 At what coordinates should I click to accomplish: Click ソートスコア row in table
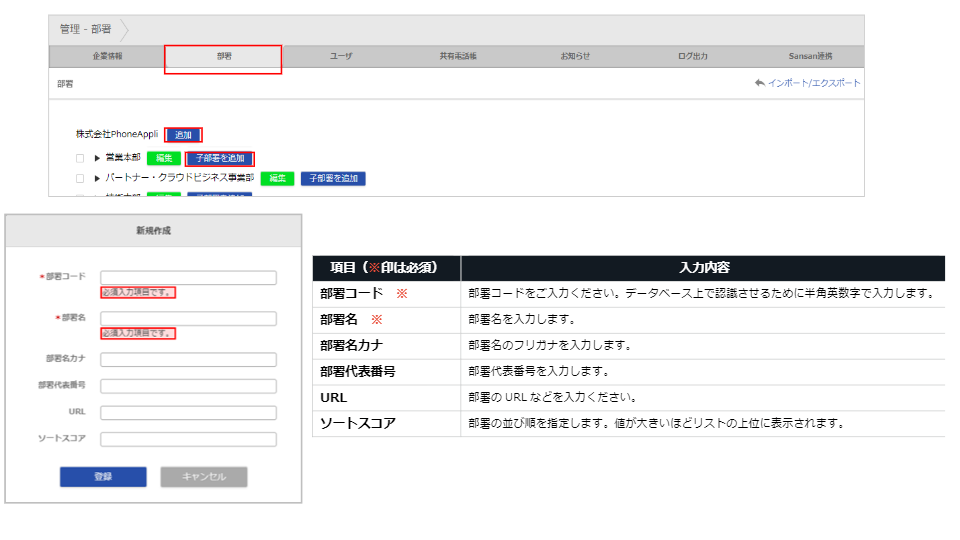[629, 424]
